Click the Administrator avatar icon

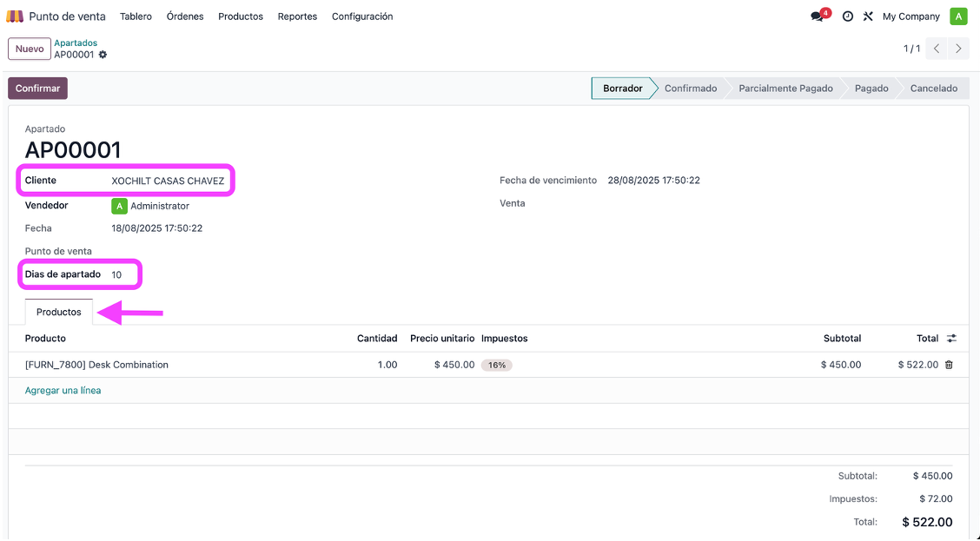(x=119, y=206)
